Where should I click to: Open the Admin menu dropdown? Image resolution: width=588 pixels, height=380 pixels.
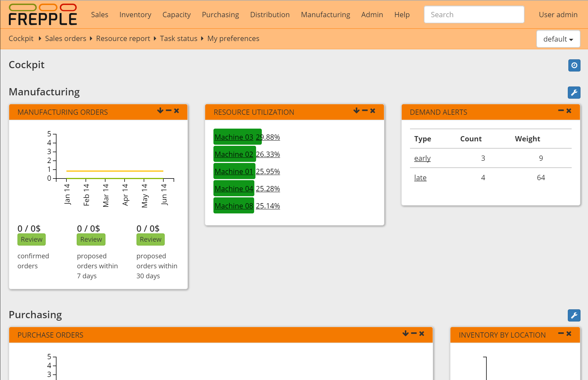tap(372, 15)
